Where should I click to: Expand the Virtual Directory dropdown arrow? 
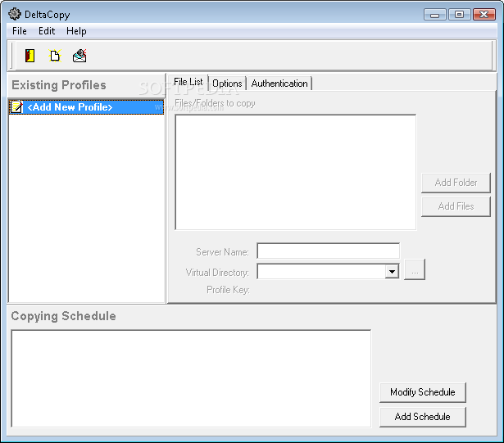coord(392,272)
